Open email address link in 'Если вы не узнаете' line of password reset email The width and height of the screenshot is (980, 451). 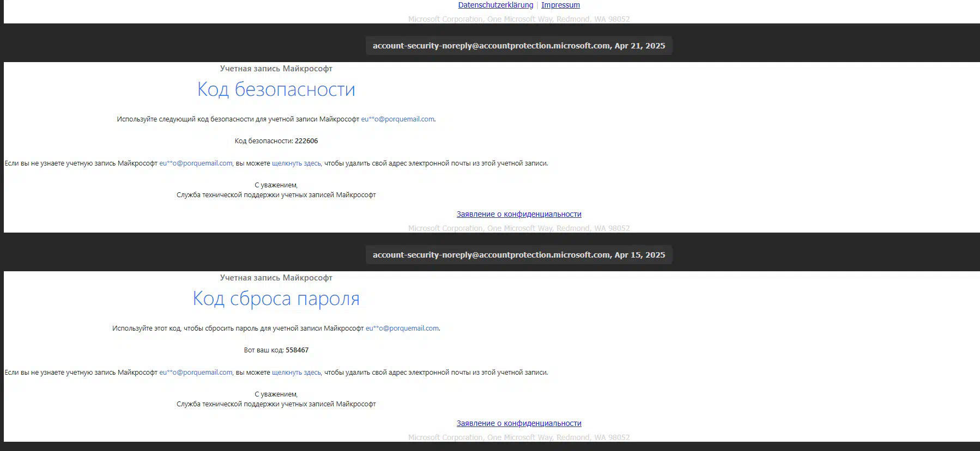click(x=196, y=373)
